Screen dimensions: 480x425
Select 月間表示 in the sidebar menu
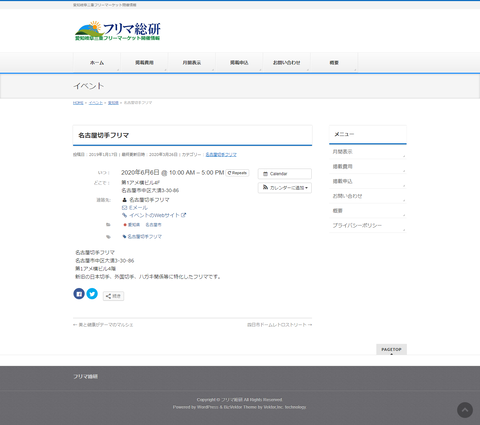[x=368, y=152]
